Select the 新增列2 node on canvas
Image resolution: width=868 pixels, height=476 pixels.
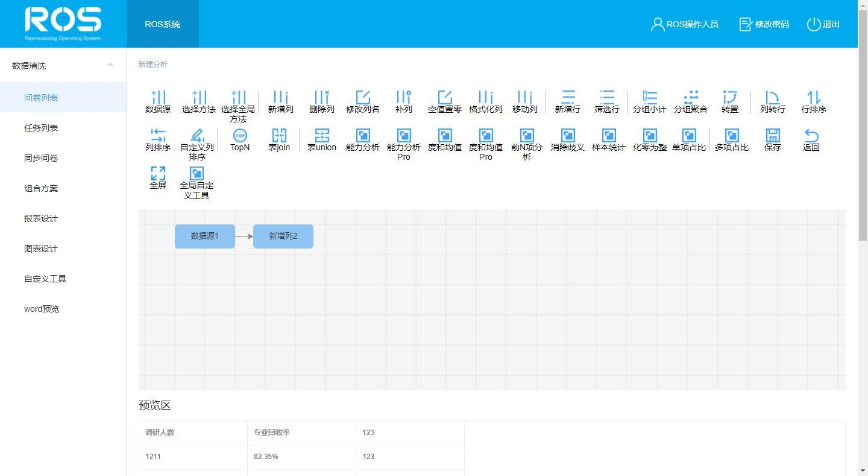coord(283,236)
